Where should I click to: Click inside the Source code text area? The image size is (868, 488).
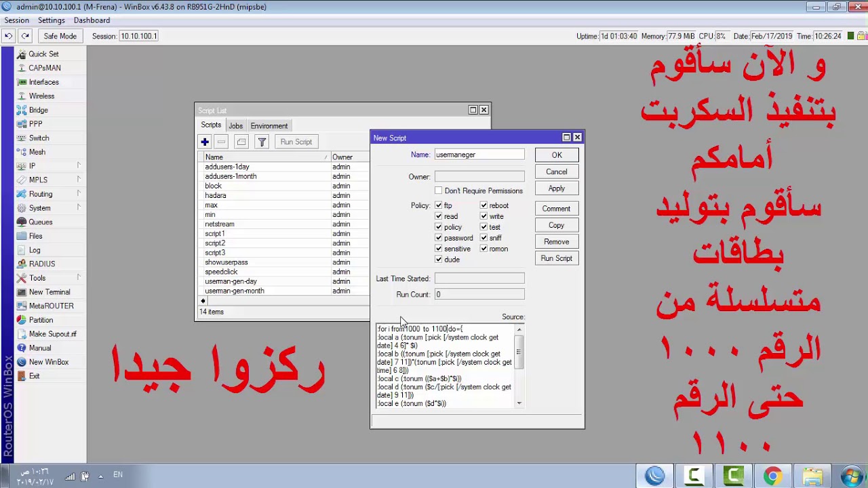pyautogui.click(x=446, y=366)
